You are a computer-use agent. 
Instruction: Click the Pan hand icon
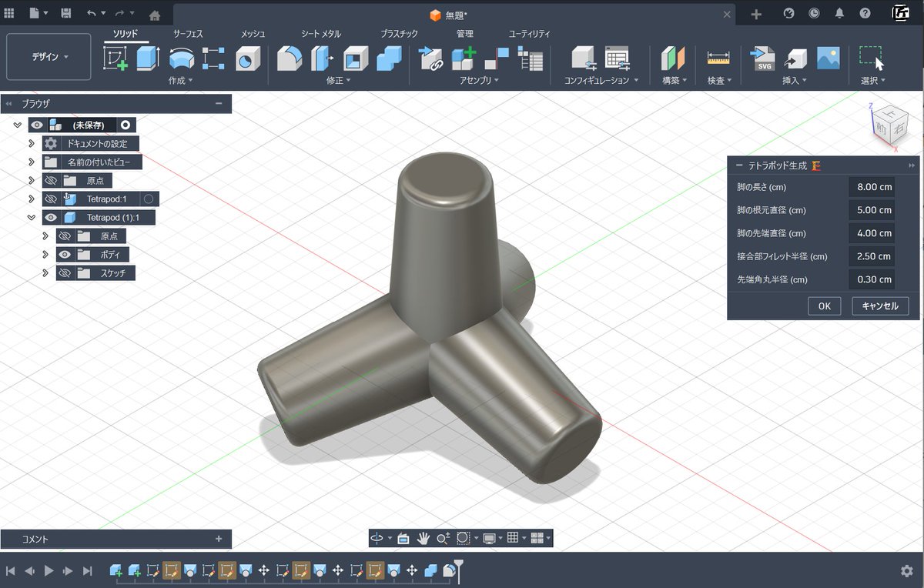[x=423, y=538]
